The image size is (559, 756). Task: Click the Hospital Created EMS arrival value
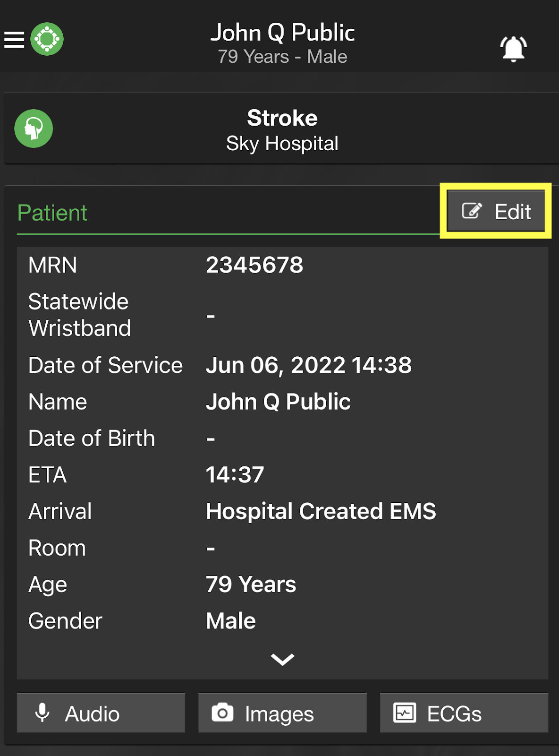tap(321, 511)
